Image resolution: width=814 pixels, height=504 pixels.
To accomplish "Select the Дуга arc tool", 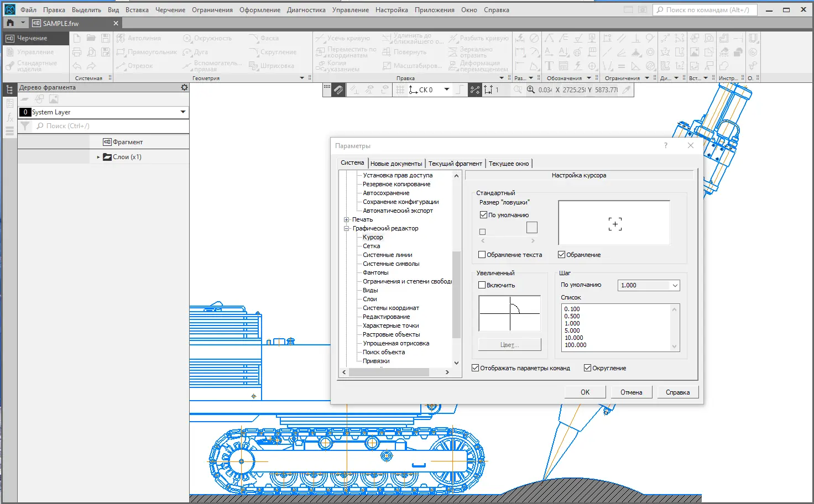I will 195,52.
